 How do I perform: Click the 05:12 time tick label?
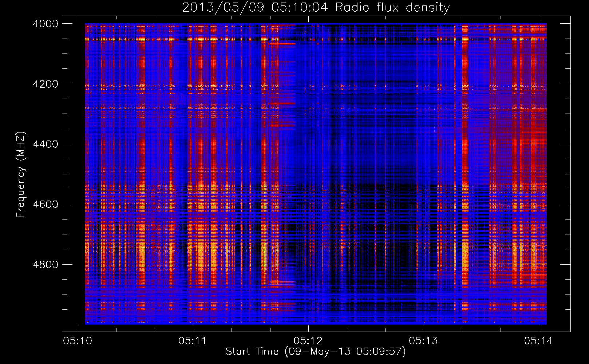(x=308, y=341)
